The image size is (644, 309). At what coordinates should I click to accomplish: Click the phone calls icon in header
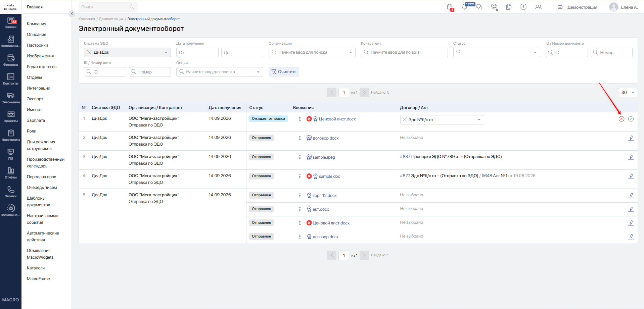click(494, 7)
